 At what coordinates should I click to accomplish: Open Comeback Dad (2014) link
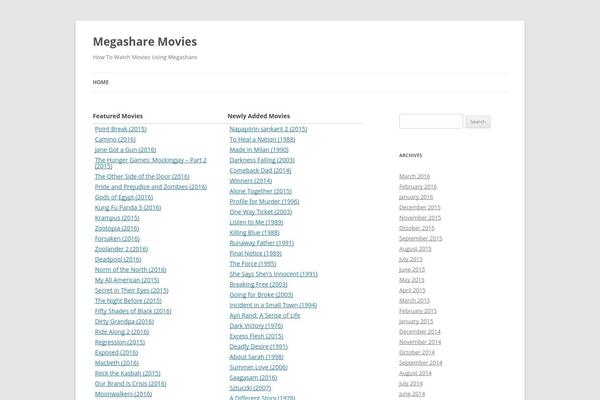coord(260,170)
